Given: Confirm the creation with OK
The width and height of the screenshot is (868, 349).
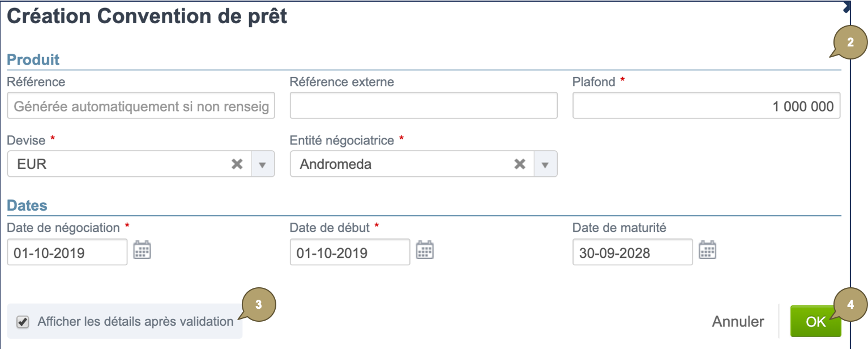Looking at the screenshot, I should [816, 320].
